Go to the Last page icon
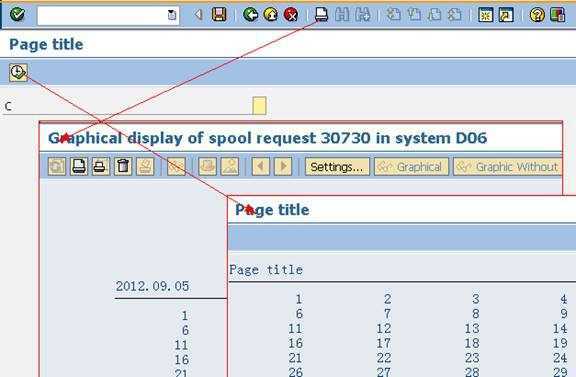The image size is (576, 377). 455,15
